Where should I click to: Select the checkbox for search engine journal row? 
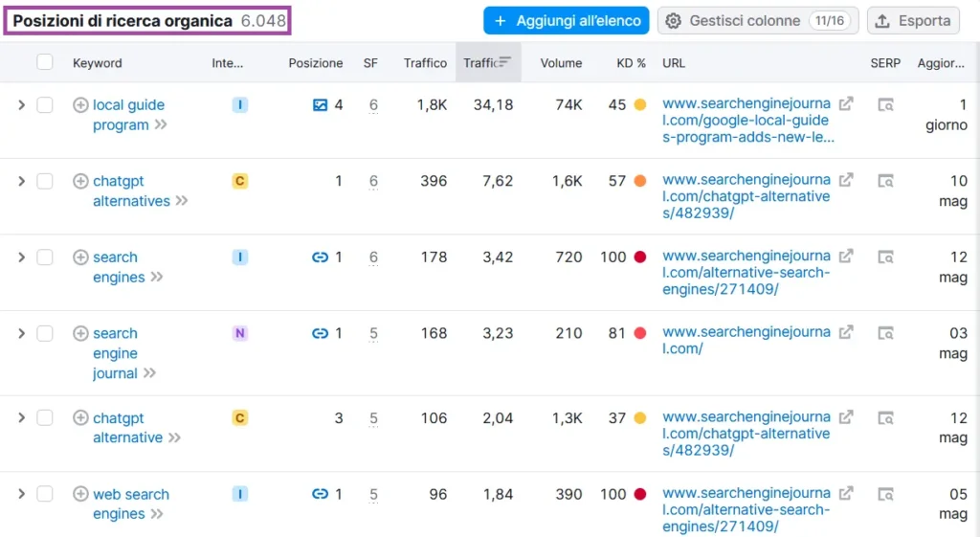coord(44,333)
